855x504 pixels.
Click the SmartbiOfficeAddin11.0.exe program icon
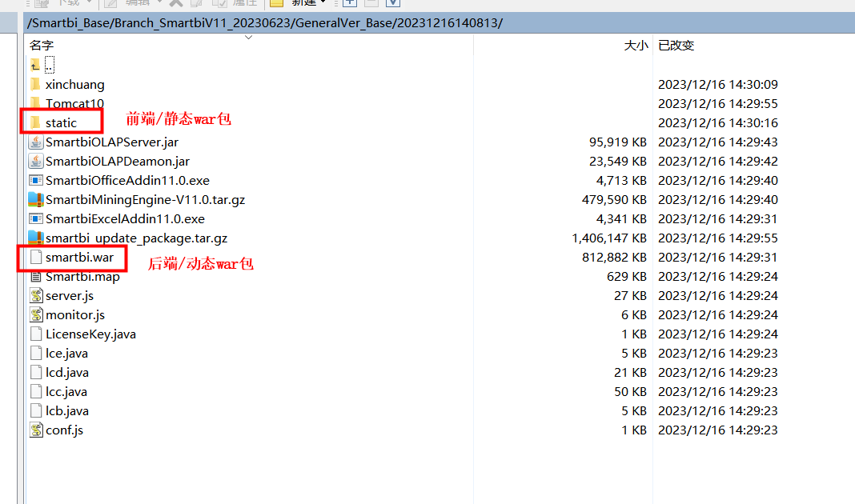pos(35,180)
